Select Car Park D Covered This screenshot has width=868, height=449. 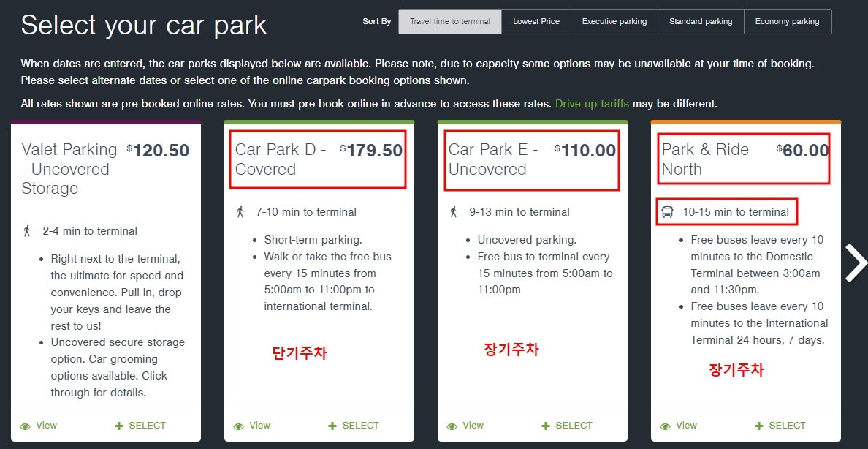(x=354, y=426)
